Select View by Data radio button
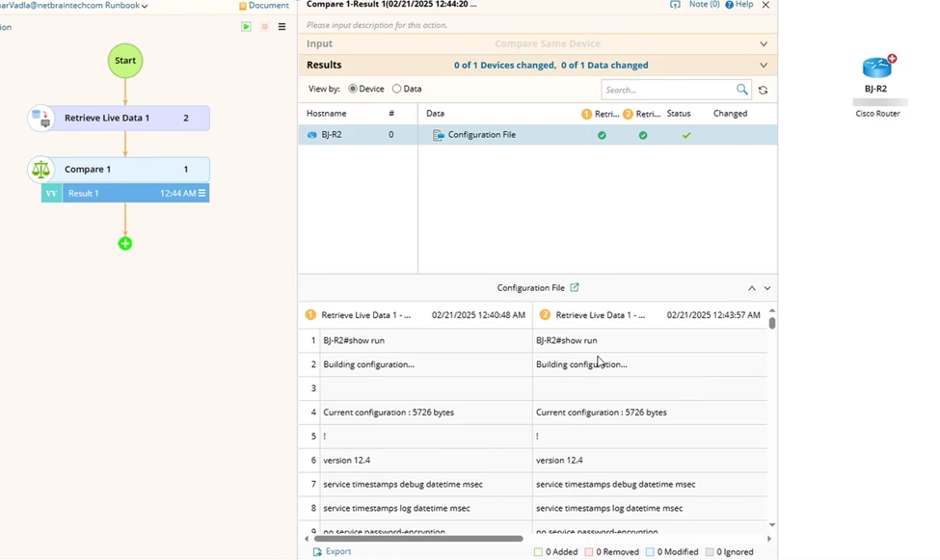Screen dimensions: 940x560 (396, 89)
